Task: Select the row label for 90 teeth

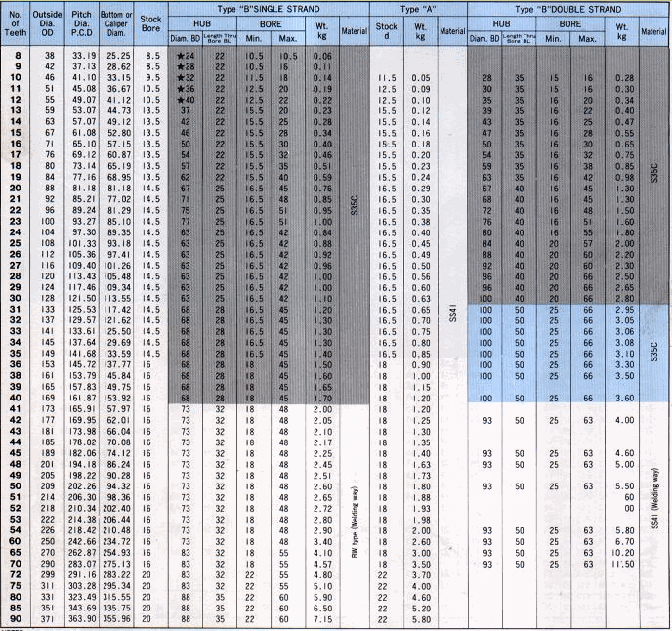Action: pyautogui.click(x=16, y=618)
